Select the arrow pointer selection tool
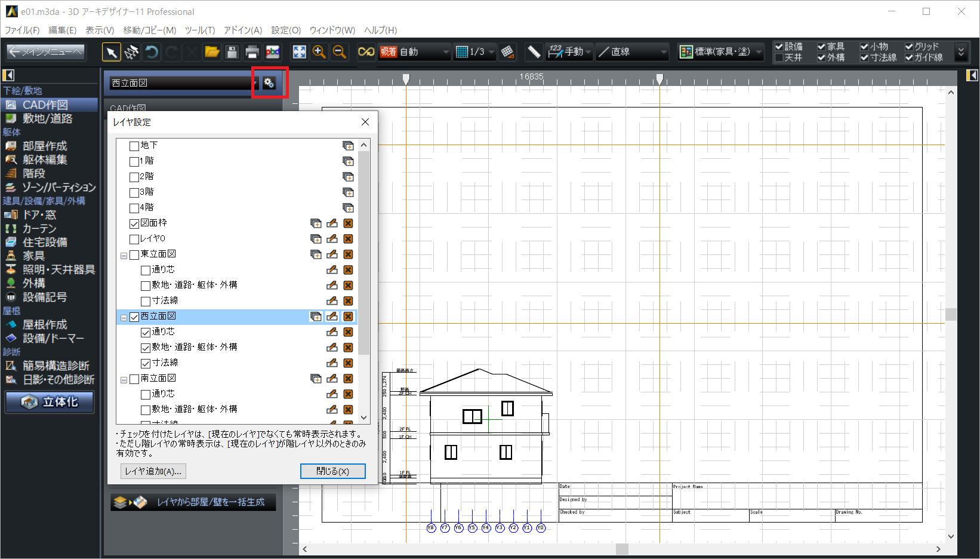The width and height of the screenshot is (980, 559). tap(111, 52)
